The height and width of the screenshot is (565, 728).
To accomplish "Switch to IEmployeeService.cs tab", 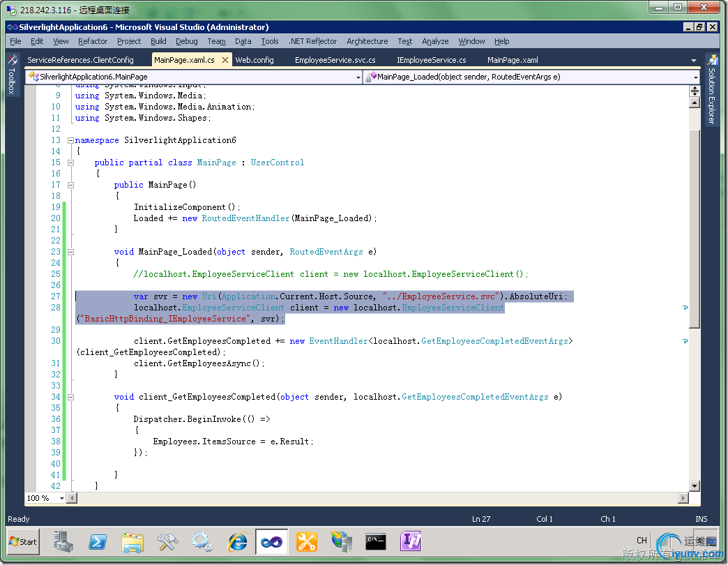I will [432, 60].
